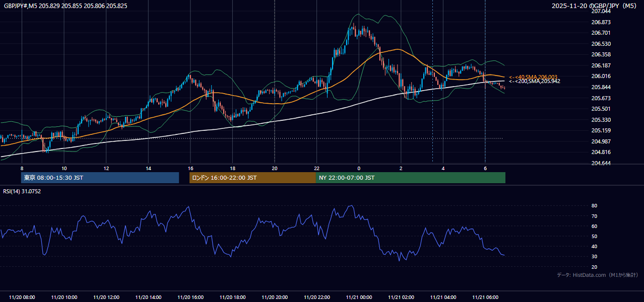The height and width of the screenshot is (302, 644).
Task: Click the 11/21 04:00 bottom time label
Action: [443, 297]
